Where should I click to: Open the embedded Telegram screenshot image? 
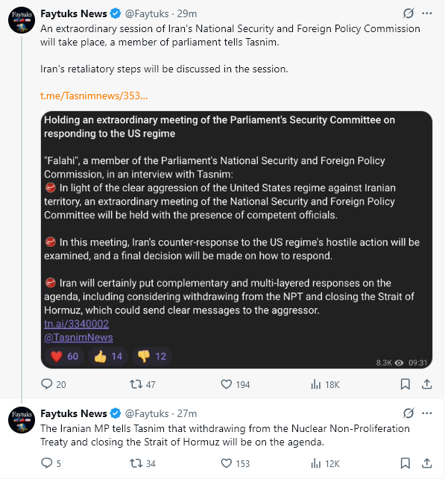pyautogui.click(x=236, y=239)
